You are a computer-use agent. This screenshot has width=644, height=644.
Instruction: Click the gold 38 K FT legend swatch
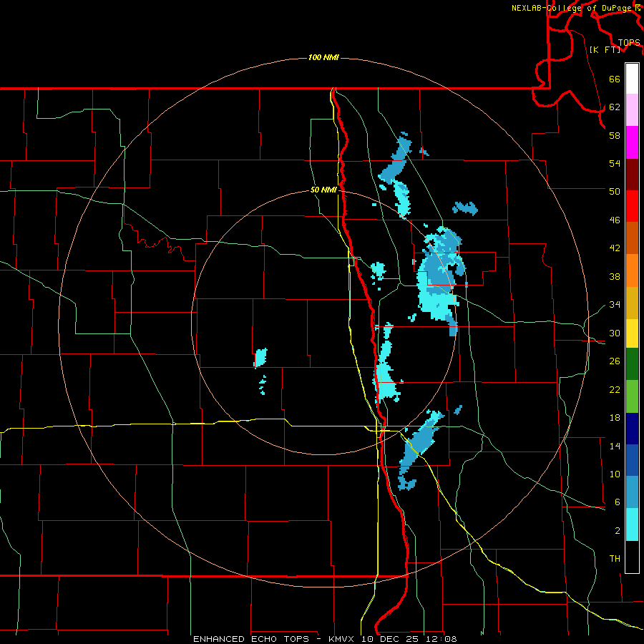coord(632,303)
